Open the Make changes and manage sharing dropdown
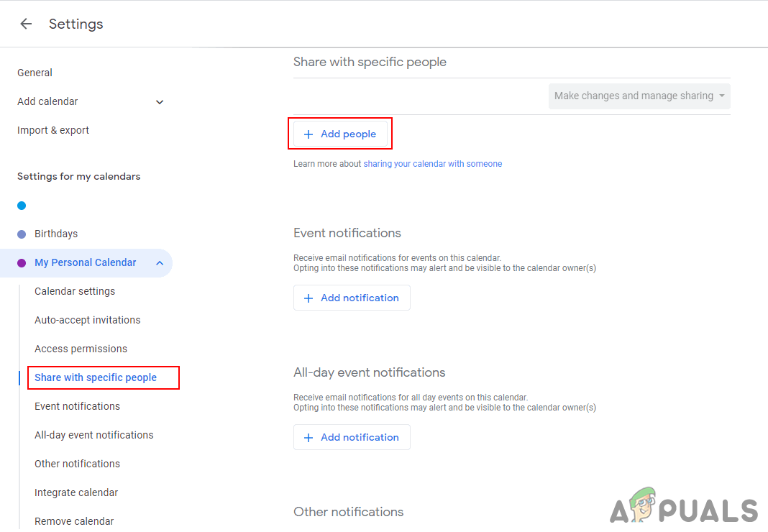Screen dimensions: 768x532 [x=639, y=96]
